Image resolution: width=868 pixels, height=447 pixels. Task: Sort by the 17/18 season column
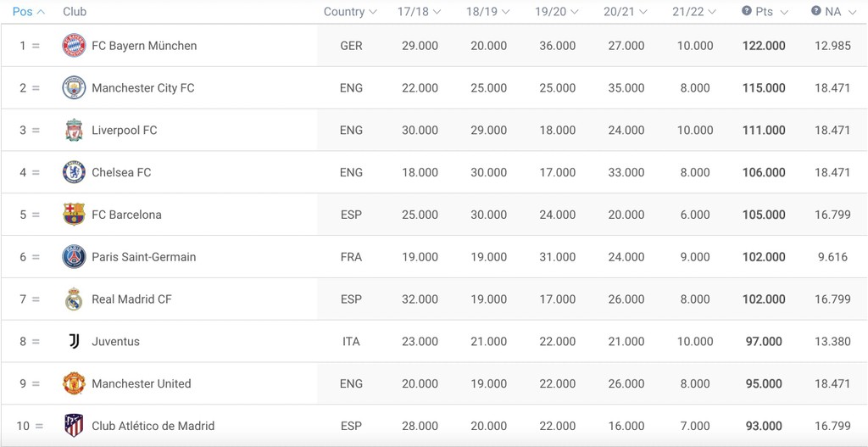pyautogui.click(x=420, y=12)
